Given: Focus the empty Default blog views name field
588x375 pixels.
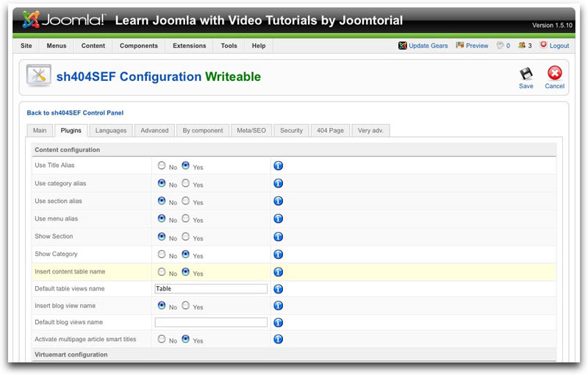Looking at the screenshot, I should click(x=211, y=323).
